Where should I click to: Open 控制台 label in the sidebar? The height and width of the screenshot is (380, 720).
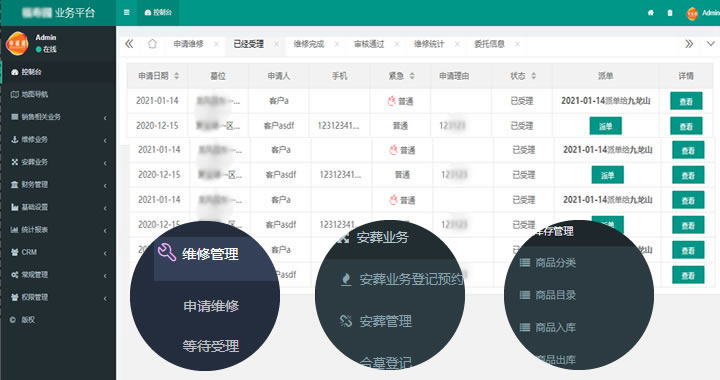[31, 72]
